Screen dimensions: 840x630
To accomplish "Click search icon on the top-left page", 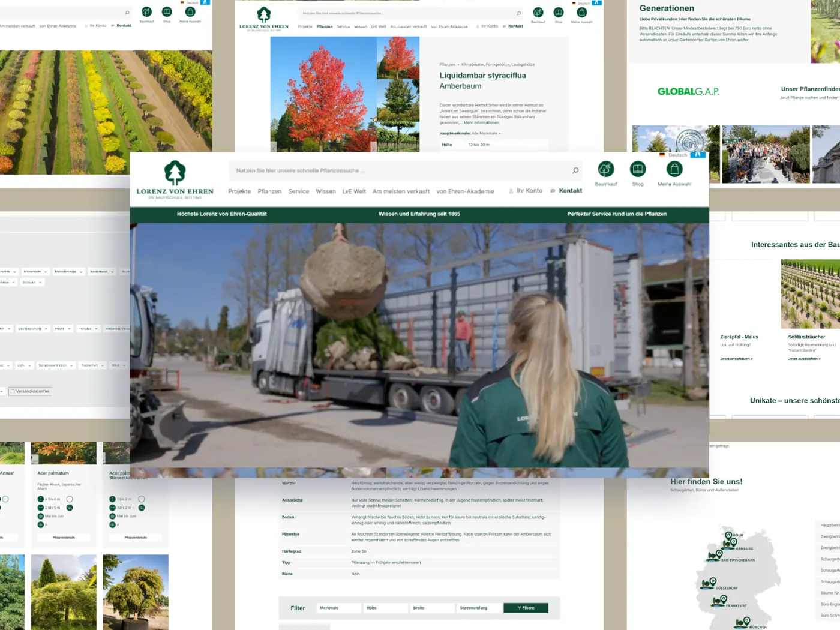I will (127, 13).
